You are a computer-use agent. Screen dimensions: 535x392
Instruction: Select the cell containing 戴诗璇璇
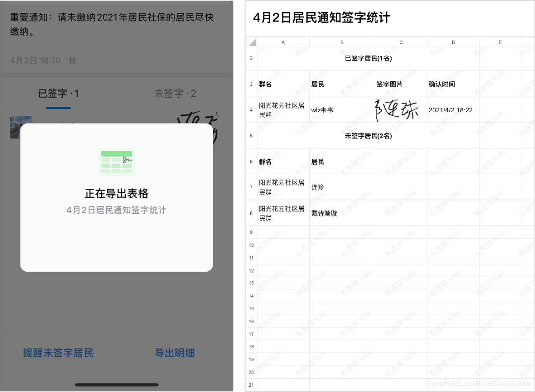pos(342,213)
